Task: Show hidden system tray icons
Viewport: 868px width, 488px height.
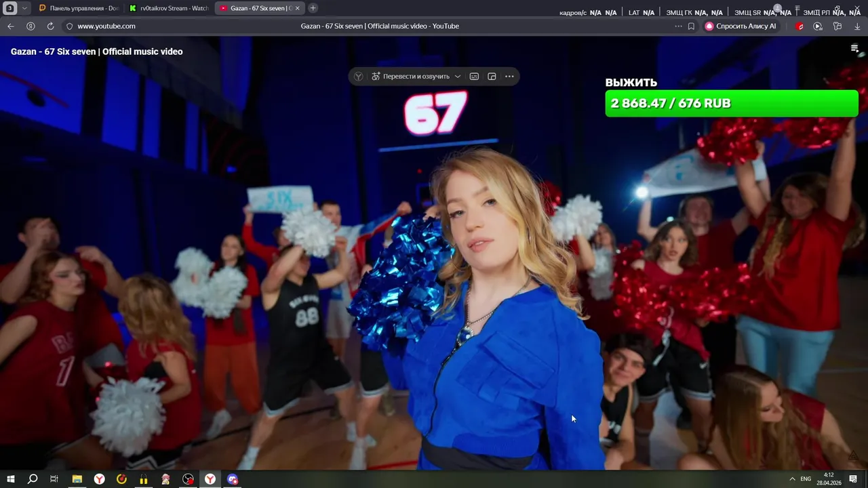Action: click(792, 479)
